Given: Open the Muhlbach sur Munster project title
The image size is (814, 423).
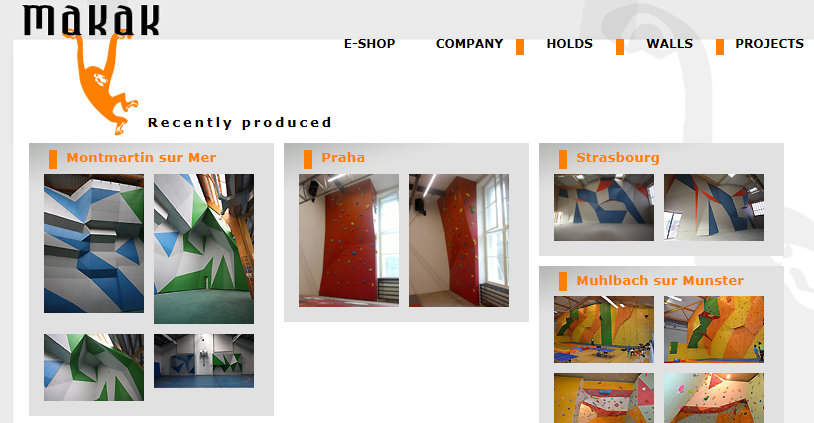Looking at the screenshot, I should click(660, 281).
